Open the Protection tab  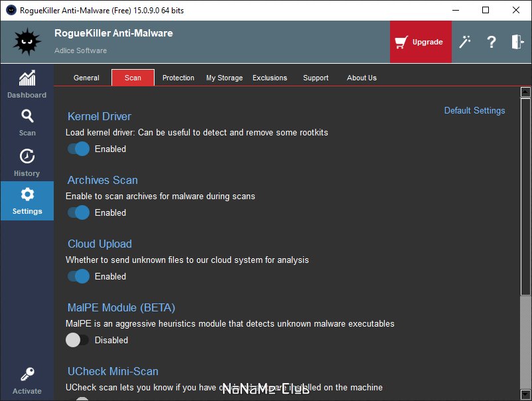tap(178, 78)
